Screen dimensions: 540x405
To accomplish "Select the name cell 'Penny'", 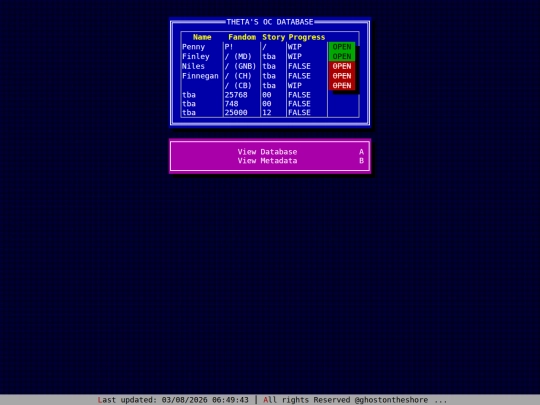I will tap(194, 47).
